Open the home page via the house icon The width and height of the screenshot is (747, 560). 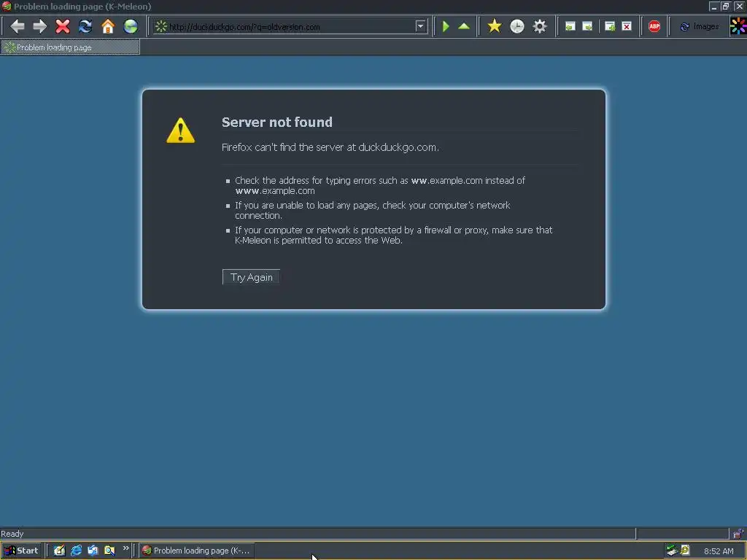(x=108, y=26)
